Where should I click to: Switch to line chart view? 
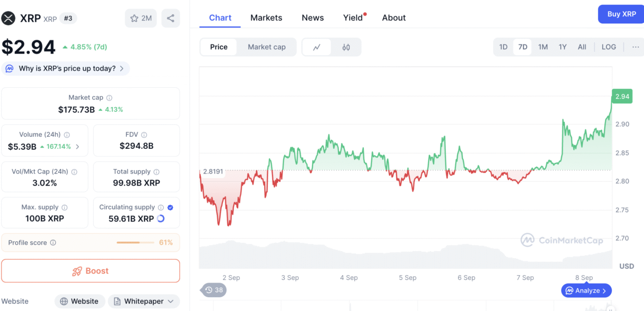(316, 47)
